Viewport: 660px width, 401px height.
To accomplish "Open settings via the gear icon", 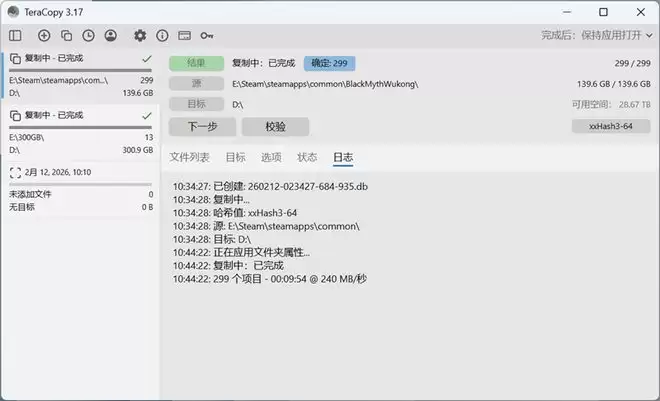I will (x=140, y=35).
